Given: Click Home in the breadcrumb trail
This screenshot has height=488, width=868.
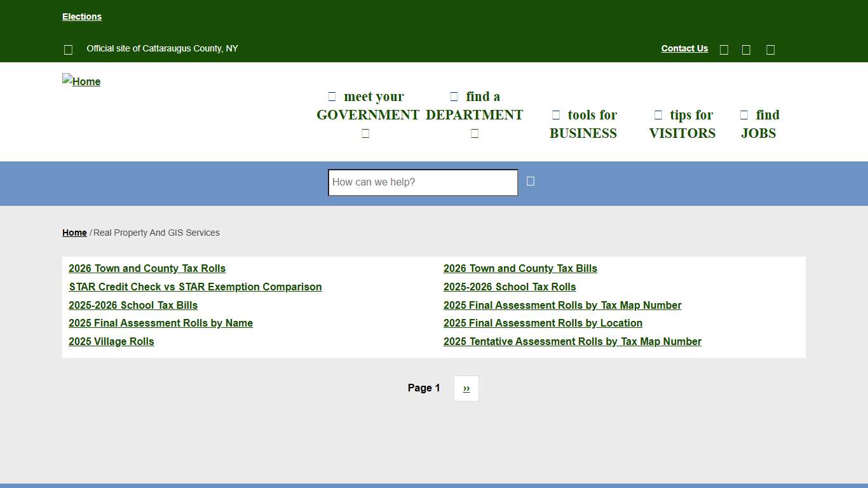Looking at the screenshot, I should click(x=74, y=233).
